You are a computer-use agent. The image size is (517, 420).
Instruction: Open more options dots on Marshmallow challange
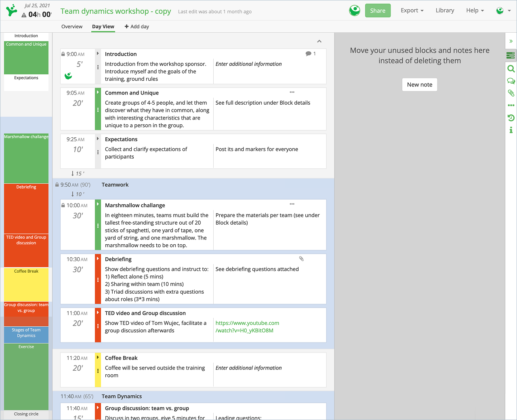tap(292, 204)
